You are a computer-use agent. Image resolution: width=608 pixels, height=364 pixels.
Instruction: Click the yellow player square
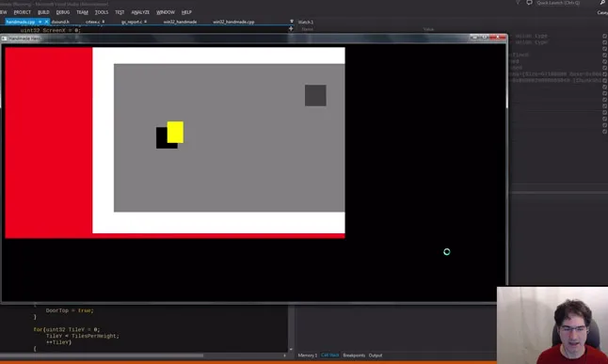pos(175,133)
